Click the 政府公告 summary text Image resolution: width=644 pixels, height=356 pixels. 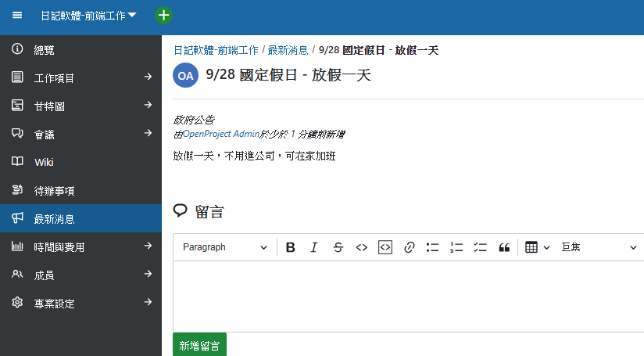[x=194, y=120]
